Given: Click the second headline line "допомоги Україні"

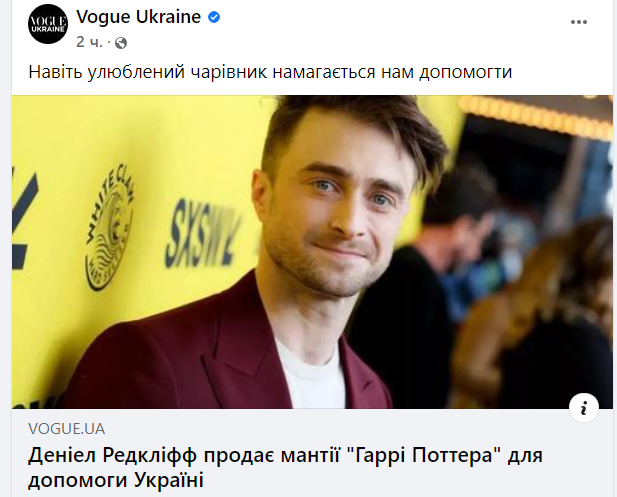Looking at the screenshot, I should 116,480.
